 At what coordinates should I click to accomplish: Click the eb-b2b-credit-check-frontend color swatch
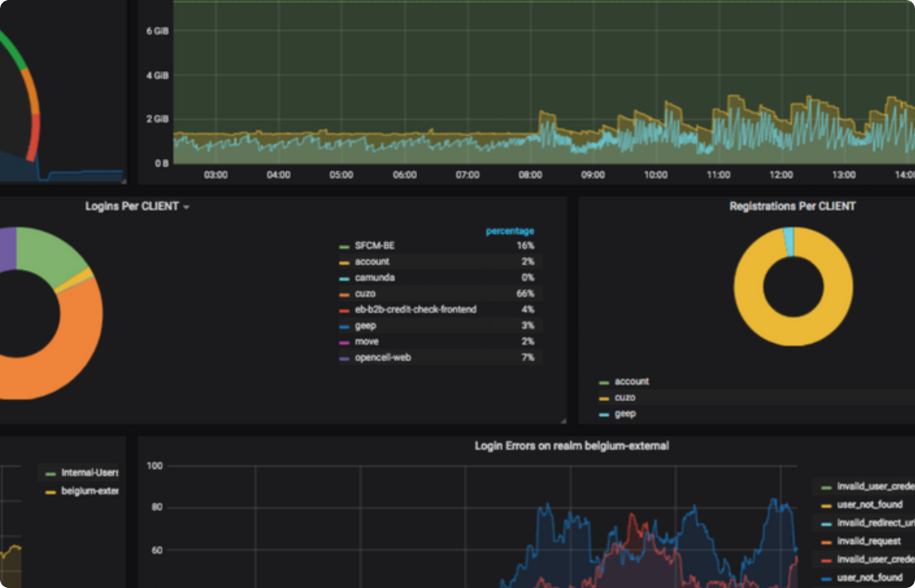(x=345, y=309)
